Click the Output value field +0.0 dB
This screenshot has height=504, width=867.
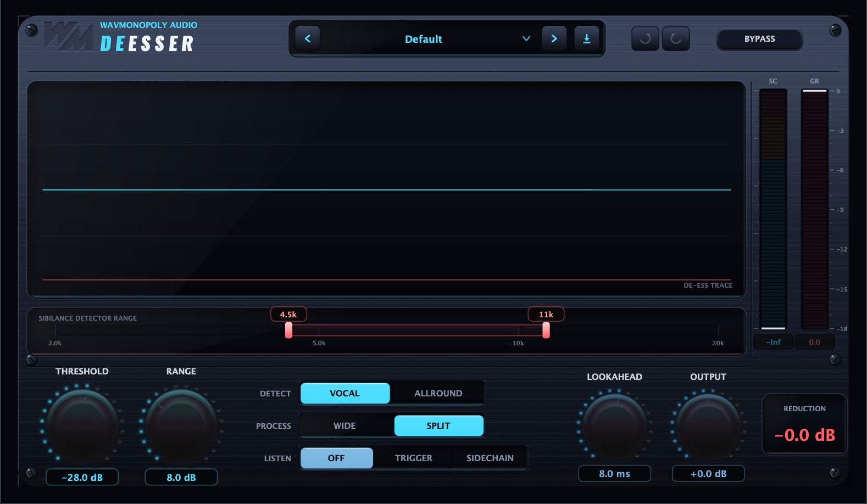708,473
